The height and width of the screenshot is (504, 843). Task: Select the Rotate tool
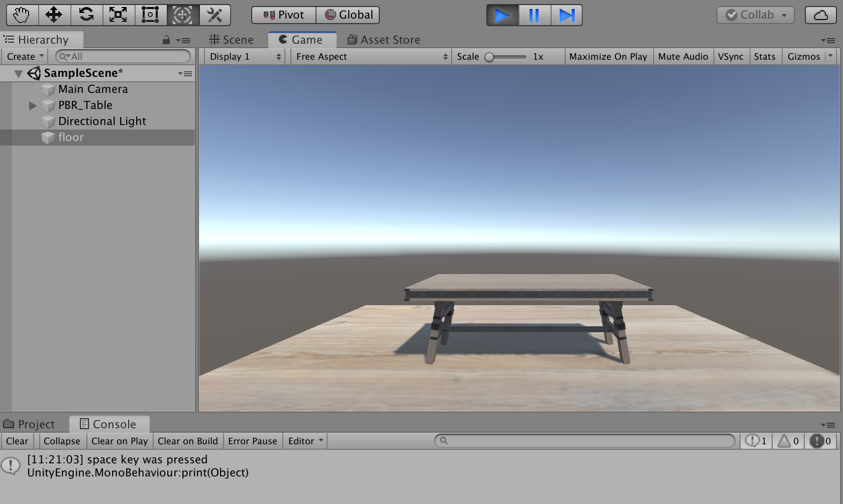86,15
